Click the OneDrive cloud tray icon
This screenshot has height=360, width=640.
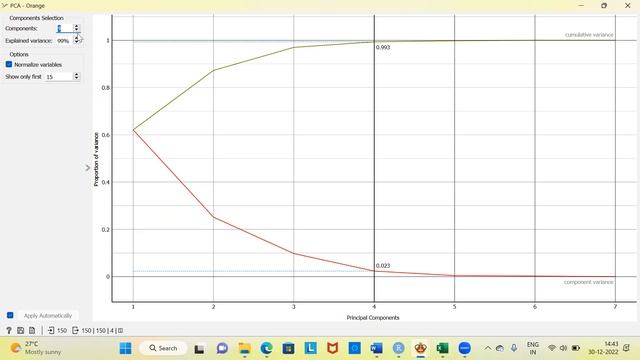(x=500, y=348)
